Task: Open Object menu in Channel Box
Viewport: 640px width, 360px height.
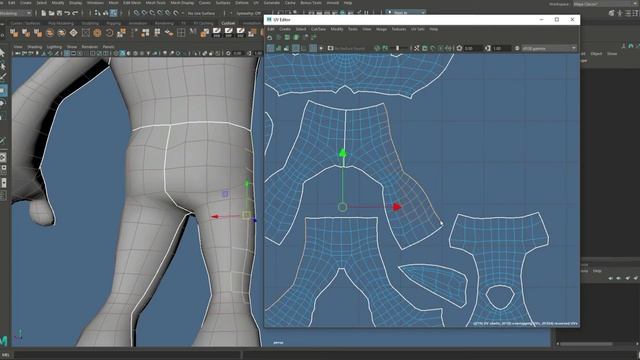Action: tap(596, 53)
